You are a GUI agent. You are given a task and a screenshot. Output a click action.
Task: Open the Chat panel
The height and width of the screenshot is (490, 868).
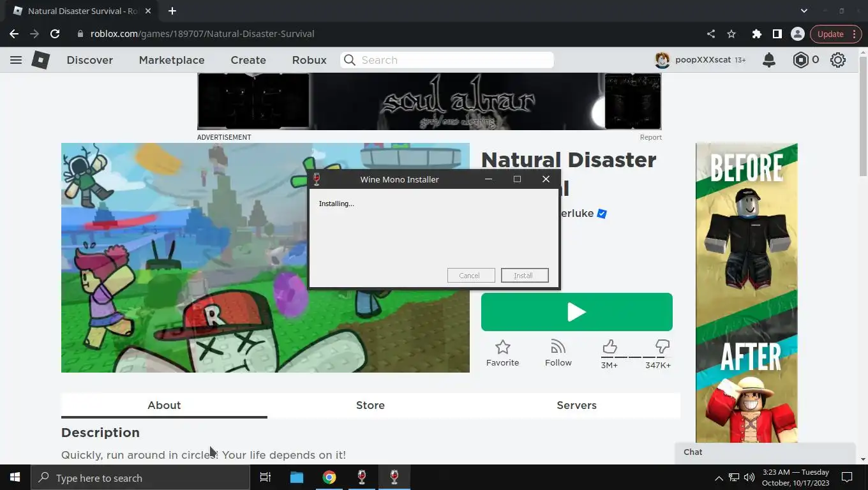pyautogui.click(x=765, y=452)
